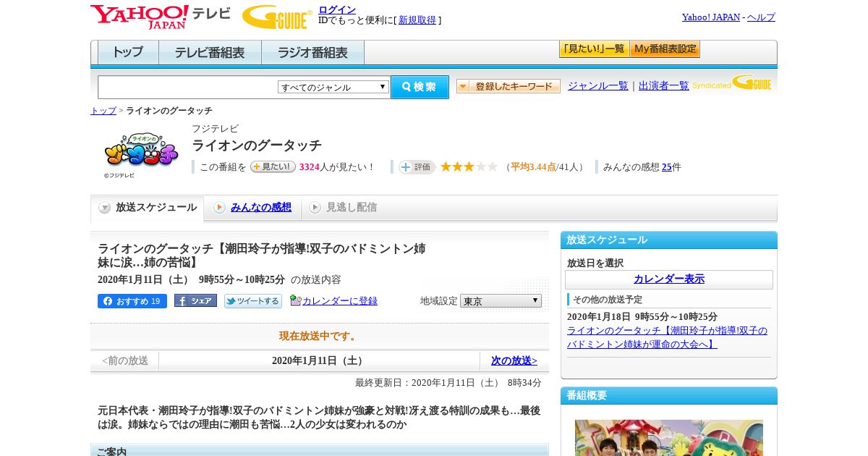Viewport: 868px width, 456px height.
Task: Click the My番組表設定 button
Action: (665, 48)
